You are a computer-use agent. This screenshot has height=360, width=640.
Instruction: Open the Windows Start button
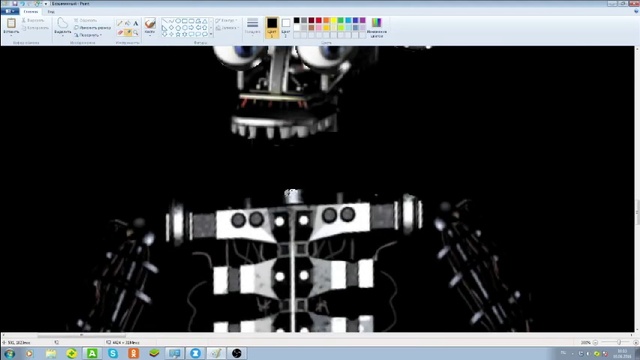pos(9,353)
